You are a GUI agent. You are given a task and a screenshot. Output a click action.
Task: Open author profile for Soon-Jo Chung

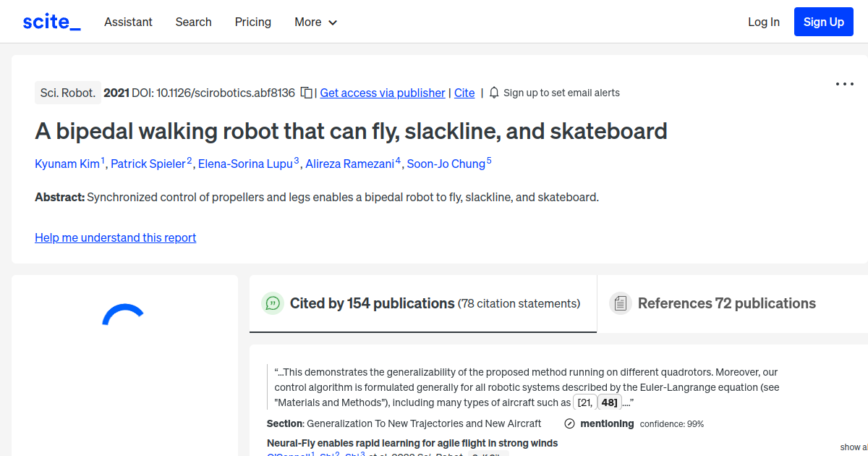coord(445,164)
